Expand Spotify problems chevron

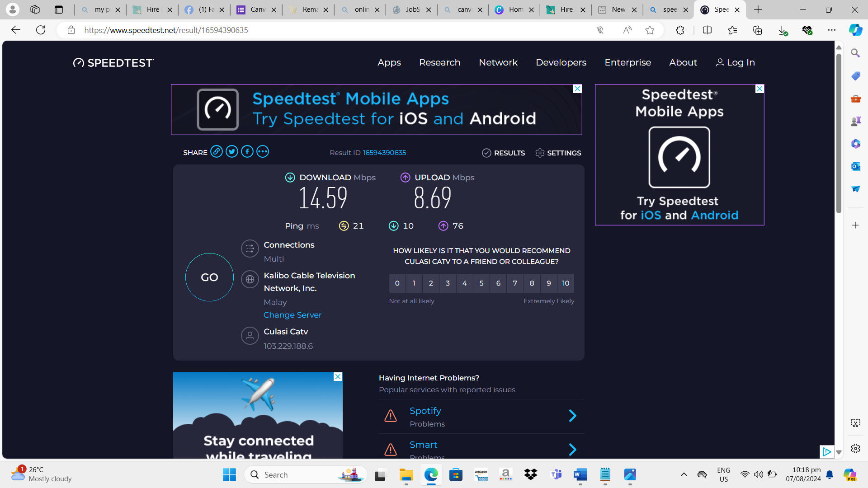click(572, 416)
